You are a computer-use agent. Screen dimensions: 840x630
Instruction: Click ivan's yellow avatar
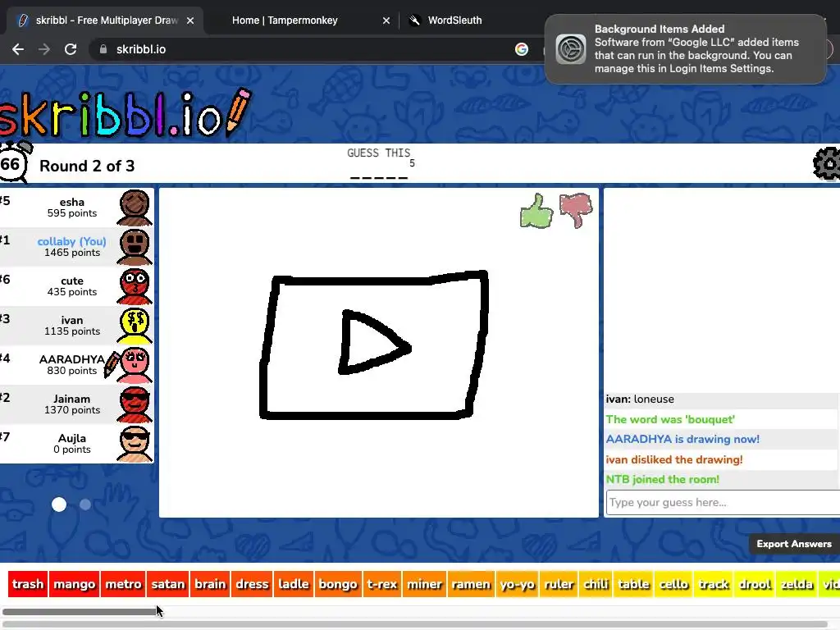click(x=135, y=325)
